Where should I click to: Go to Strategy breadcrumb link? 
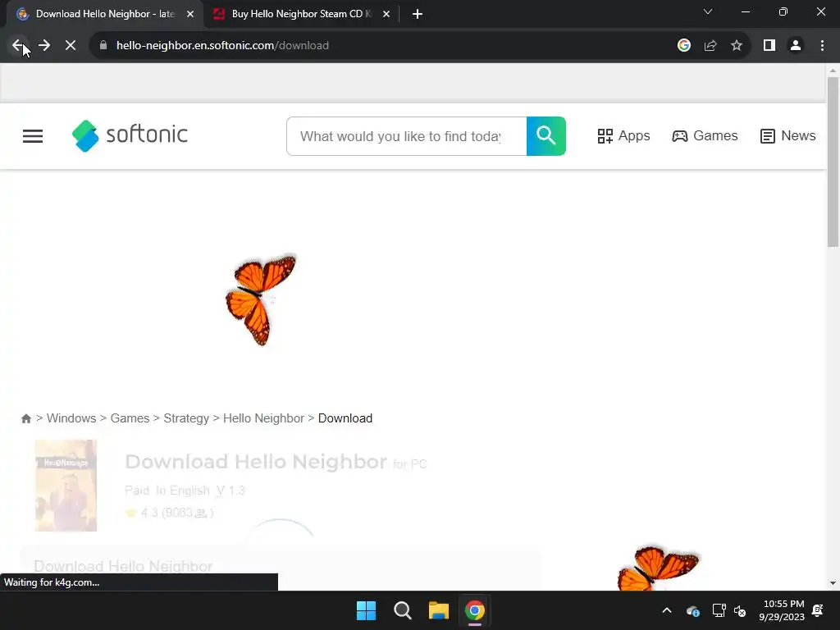[x=186, y=418]
